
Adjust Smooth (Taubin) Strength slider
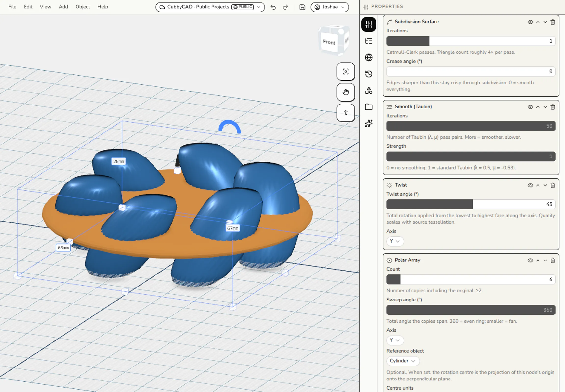pos(471,157)
